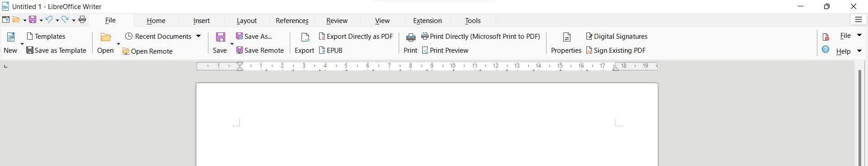The width and height of the screenshot is (868, 166).
Task: Click Sign Existing PDF
Action: point(616,51)
